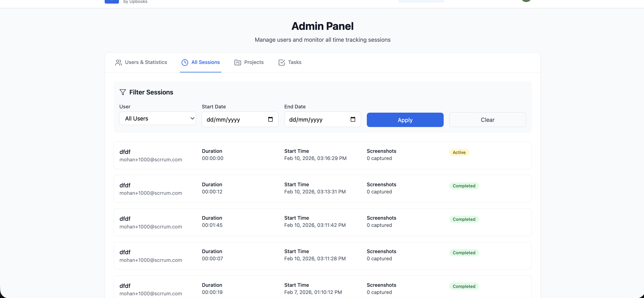Click the All Sessions clock icon
The height and width of the screenshot is (298, 644).
(x=185, y=62)
